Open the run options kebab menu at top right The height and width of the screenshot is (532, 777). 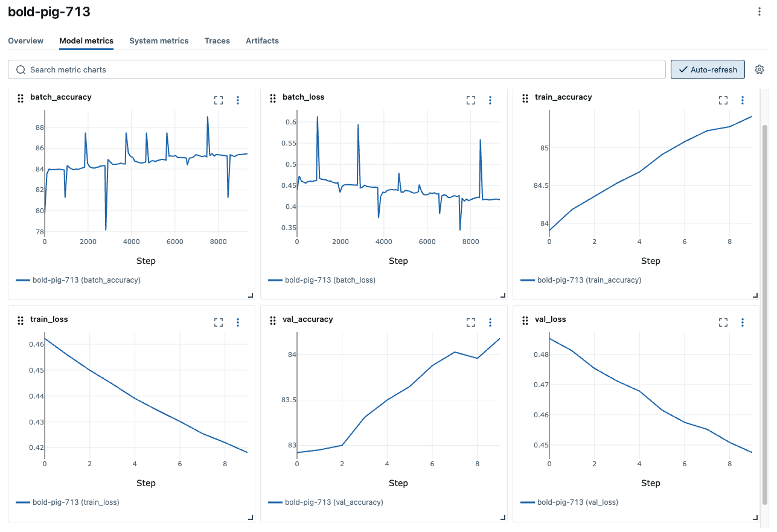click(x=759, y=11)
